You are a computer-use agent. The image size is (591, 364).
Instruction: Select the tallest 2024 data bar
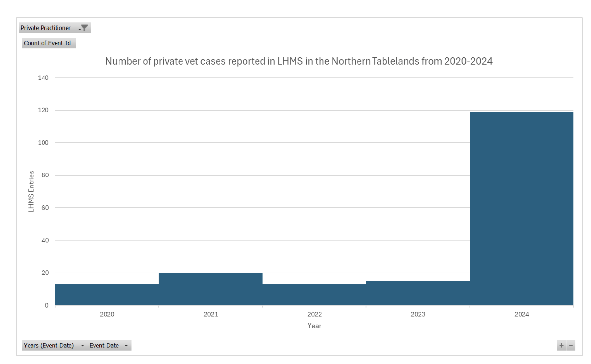pos(521,208)
